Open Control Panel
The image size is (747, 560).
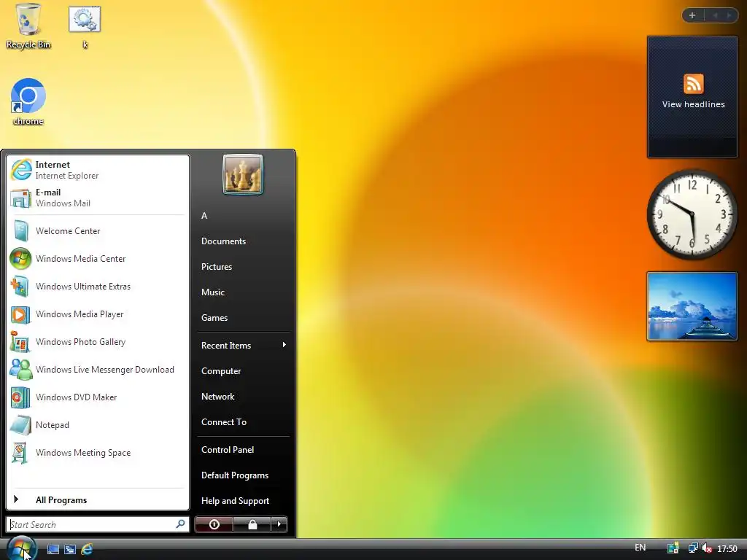[243, 449]
